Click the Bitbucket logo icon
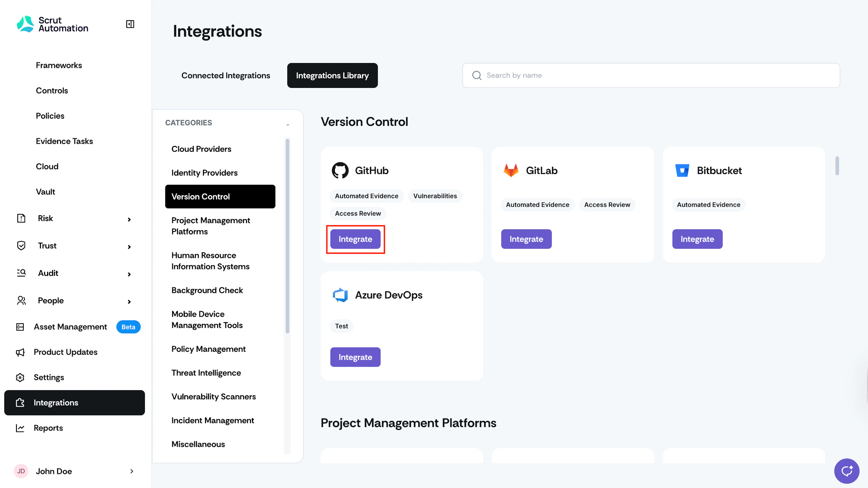Screen dimensions: 868x488 click(x=682, y=170)
